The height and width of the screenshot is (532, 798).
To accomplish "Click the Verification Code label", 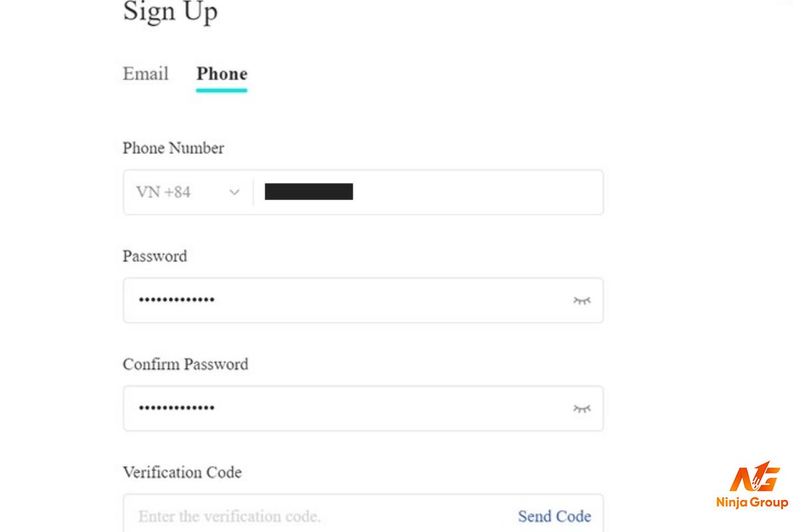I will tap(182, 472).
